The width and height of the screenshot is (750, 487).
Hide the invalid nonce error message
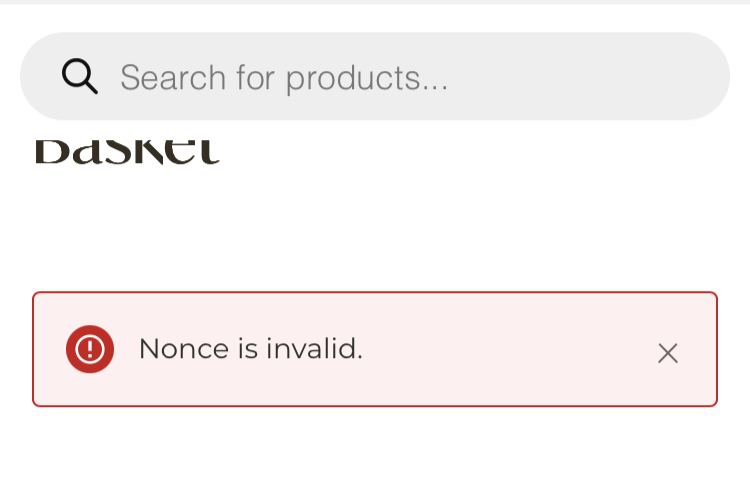click(x=667, y=352)
